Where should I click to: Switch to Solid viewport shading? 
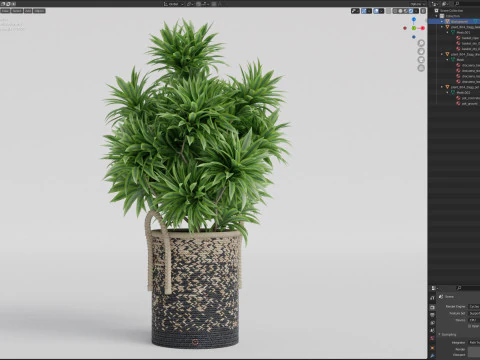(400, 11)
